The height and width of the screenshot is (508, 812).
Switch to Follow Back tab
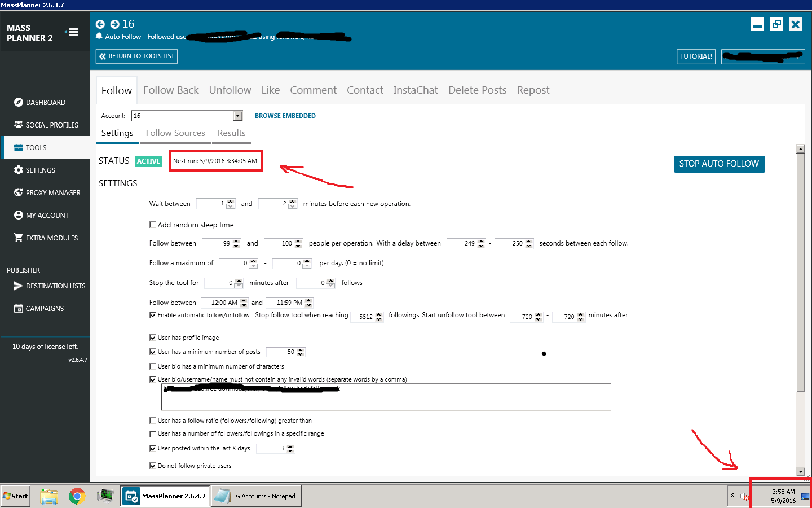(x=171, y=90)
